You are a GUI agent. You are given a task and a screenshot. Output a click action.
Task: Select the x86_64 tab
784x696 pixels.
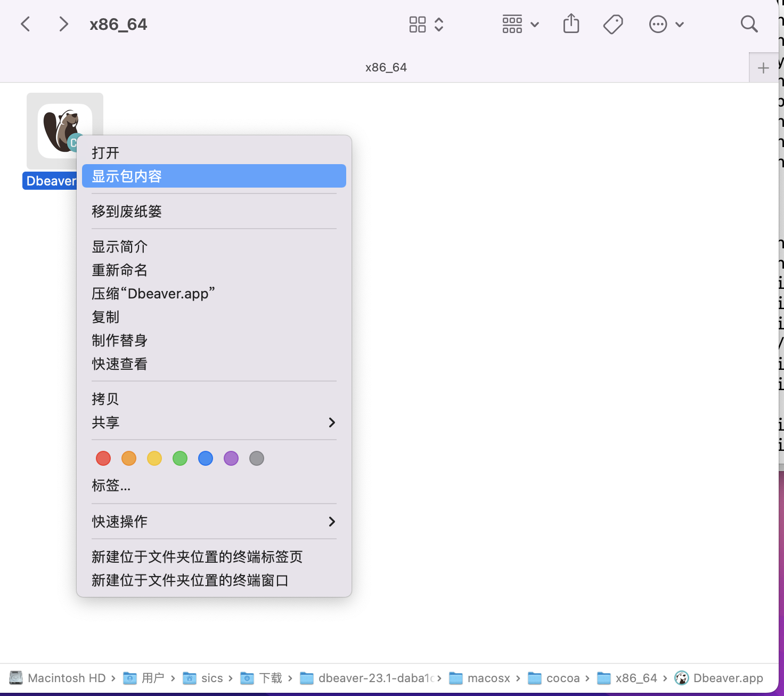pyautogui.click(x=386, y=68)
